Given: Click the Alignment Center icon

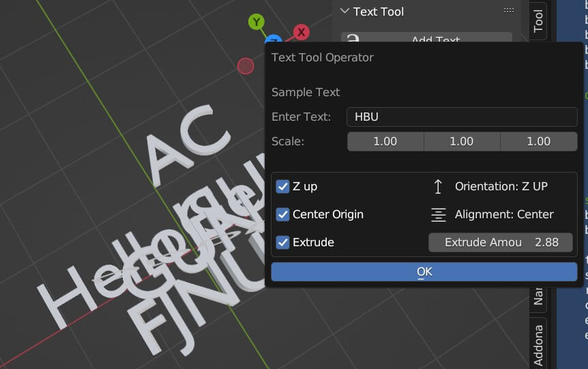Looking at the screenshot, I should tap(438, 214).
